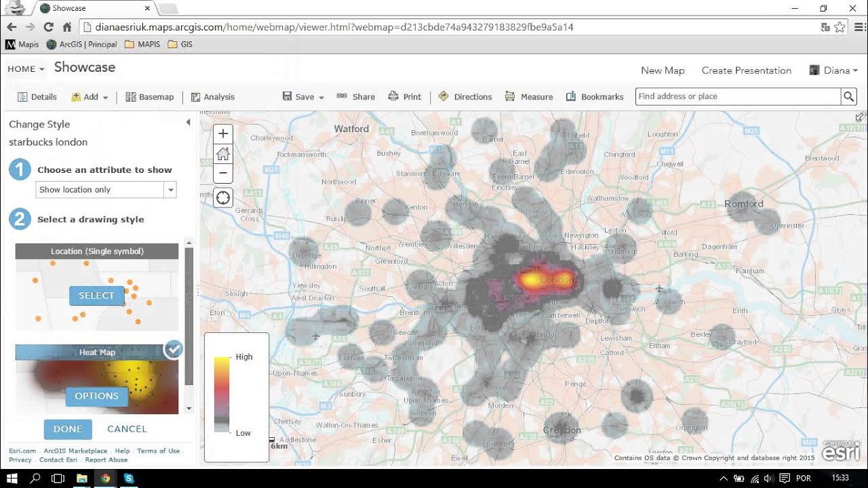
Task: Open the Privacy link
Action: [x=20, y=460]
